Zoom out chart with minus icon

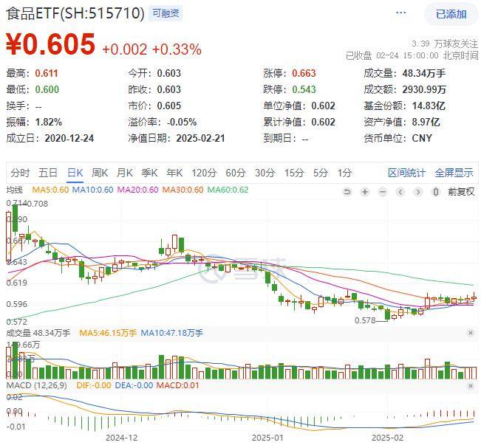point(383,192)
